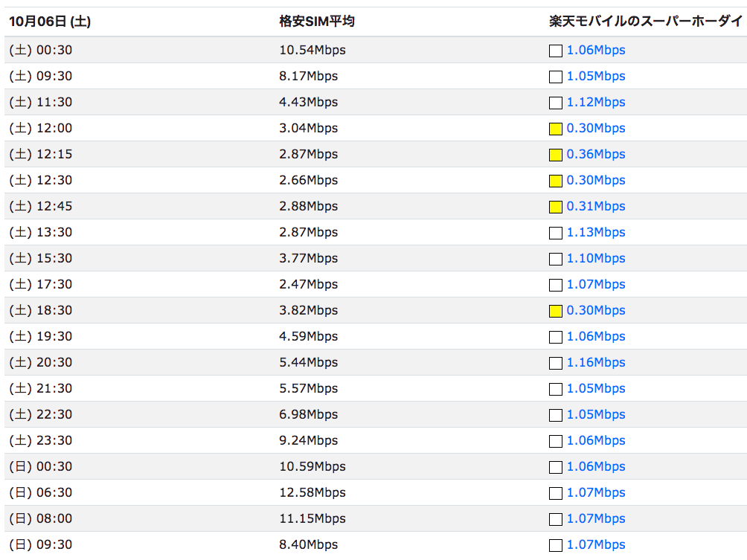This screenshot has width=747, height=560.
Task: Click the yellow swatch in the 12:00 row
Action: (556, 129)
